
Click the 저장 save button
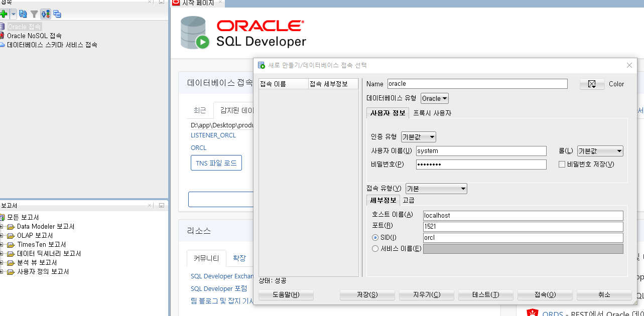367,295
